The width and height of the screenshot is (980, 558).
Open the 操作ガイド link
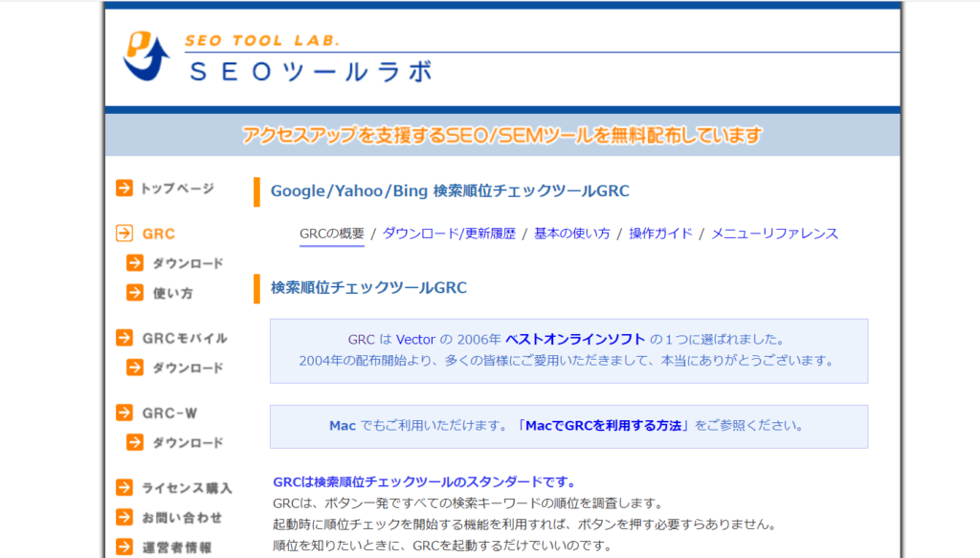(x=660, y=234)
